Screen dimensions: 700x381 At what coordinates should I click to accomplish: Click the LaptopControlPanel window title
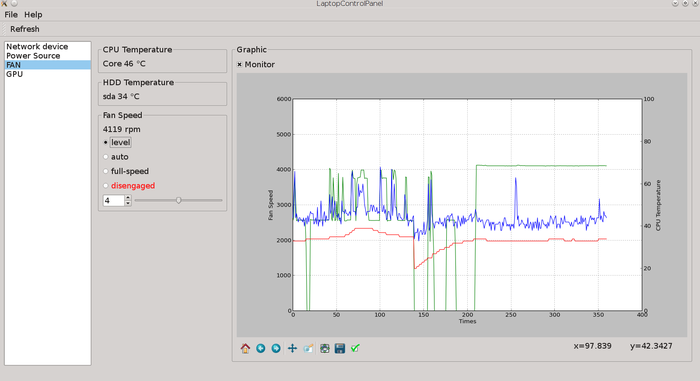pyautogui.click(x=350, y=4)
